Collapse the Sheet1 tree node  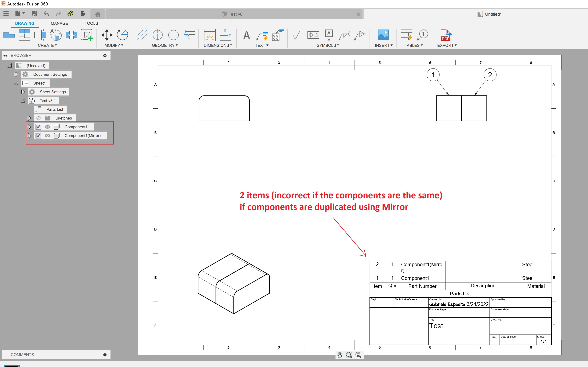pyautogui.click(x=16, y=83)
